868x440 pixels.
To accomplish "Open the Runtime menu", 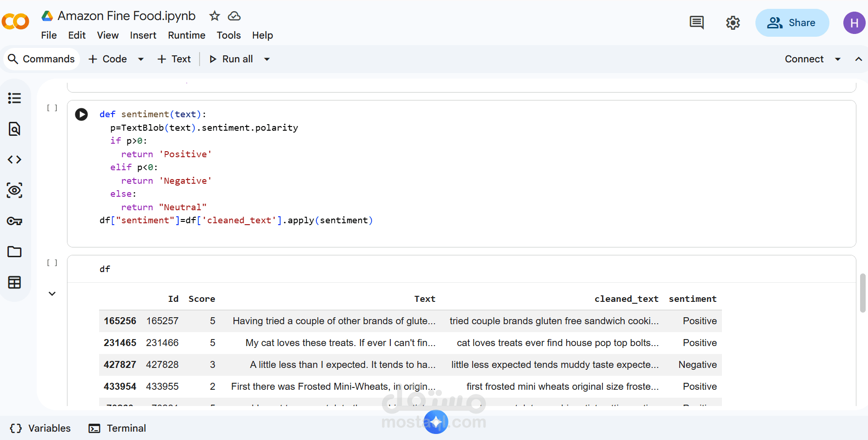I will [x=187, y=35].
